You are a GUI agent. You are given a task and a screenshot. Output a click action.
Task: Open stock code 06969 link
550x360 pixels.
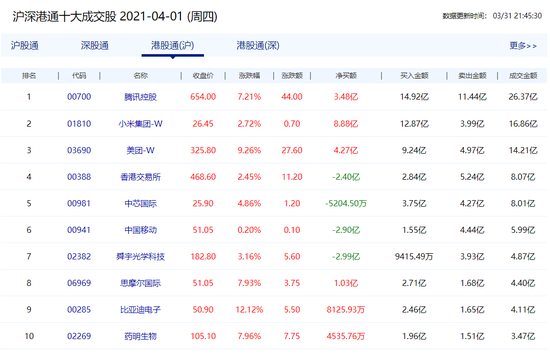pyautogui.click(x=79, y=283)
